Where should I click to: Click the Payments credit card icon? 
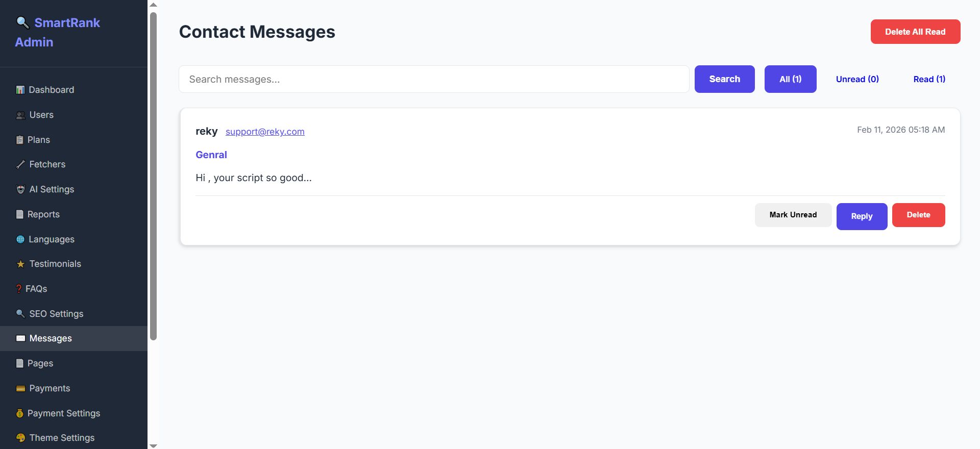pyautogui.click(x=20, y=388)
